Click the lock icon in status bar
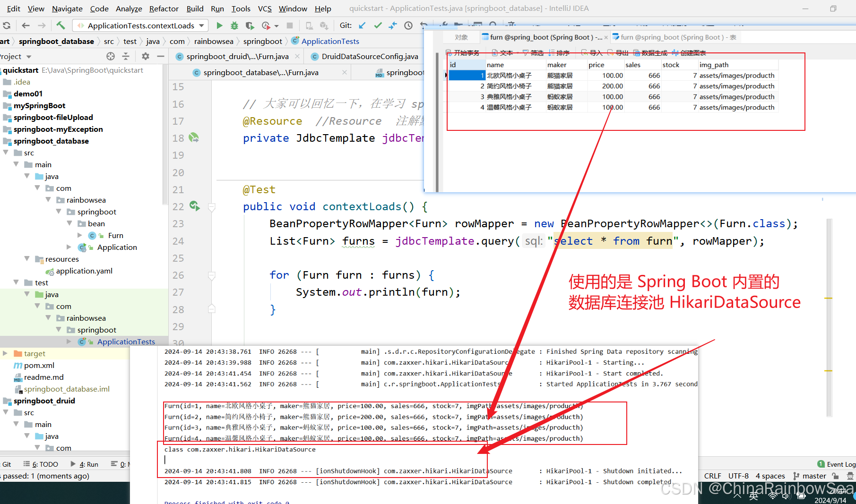 pyautogui.click(x=835, y=476)
